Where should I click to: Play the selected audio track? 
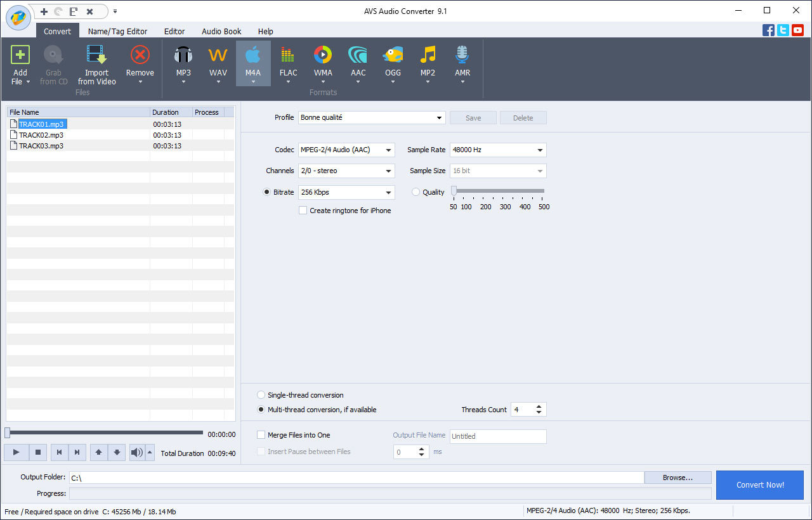click(x=16, y=452)
